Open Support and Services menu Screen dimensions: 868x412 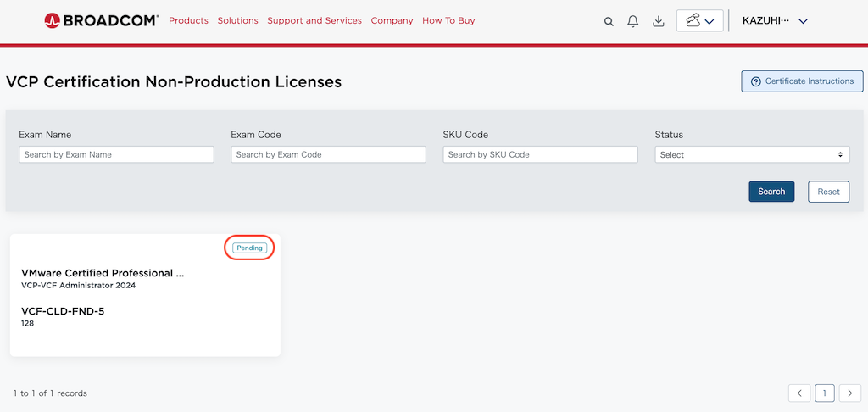point(314,20)
